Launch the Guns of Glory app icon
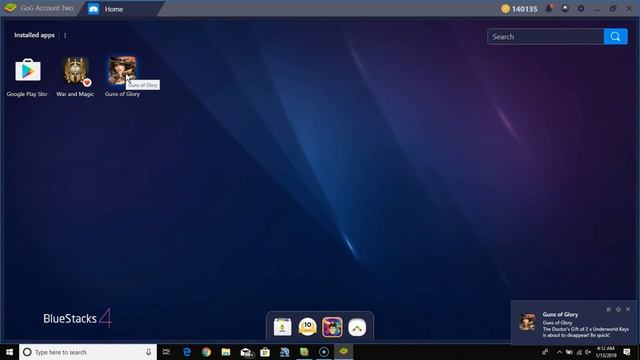 [x=122, y=70]
